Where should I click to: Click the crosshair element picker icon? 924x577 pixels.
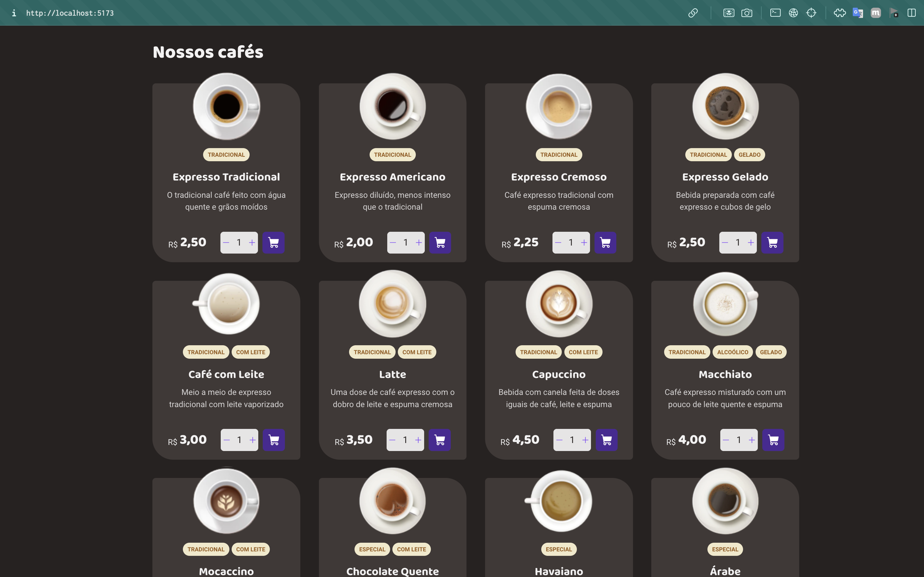coord(811,13)
